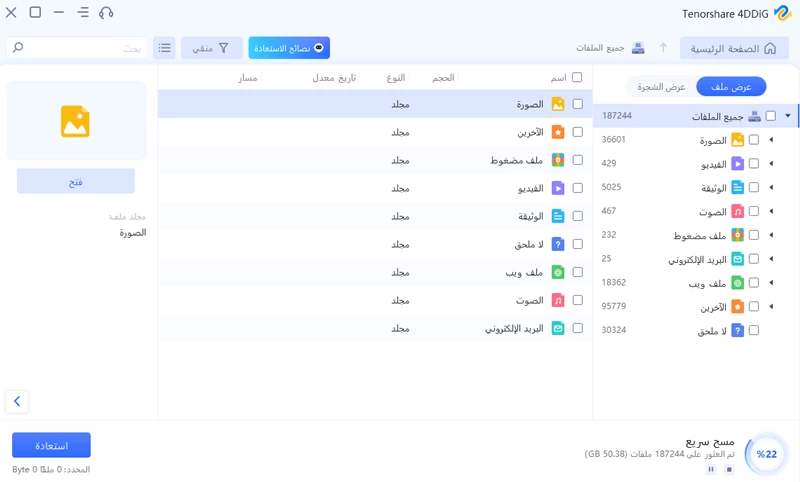Click the ملف ويب icon in sidebar tree
800x482 pixels.
pos(738,283)
